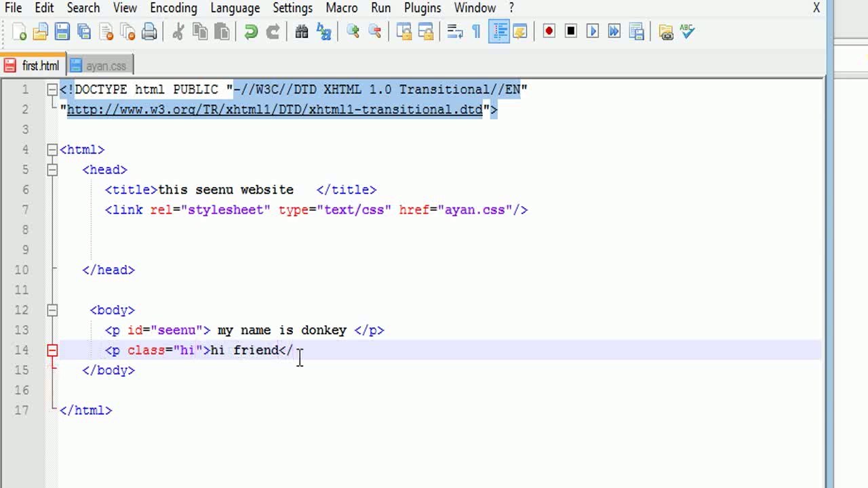
Task: Open the Replace dialog icon
Action: point(323,32)
